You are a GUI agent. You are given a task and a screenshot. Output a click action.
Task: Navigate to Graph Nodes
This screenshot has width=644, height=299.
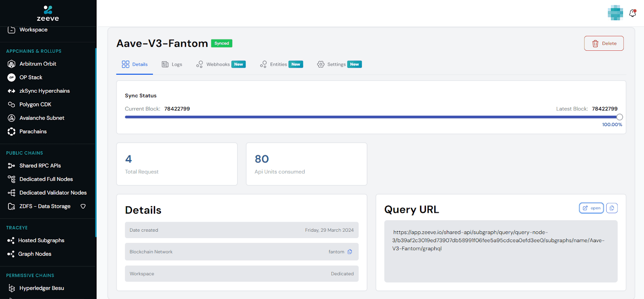click(35, 254)
